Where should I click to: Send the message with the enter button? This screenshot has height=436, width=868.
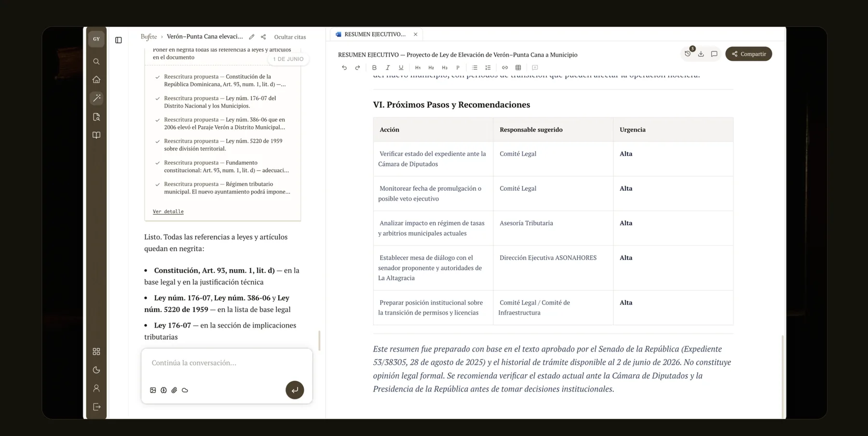tap(295, 390)
